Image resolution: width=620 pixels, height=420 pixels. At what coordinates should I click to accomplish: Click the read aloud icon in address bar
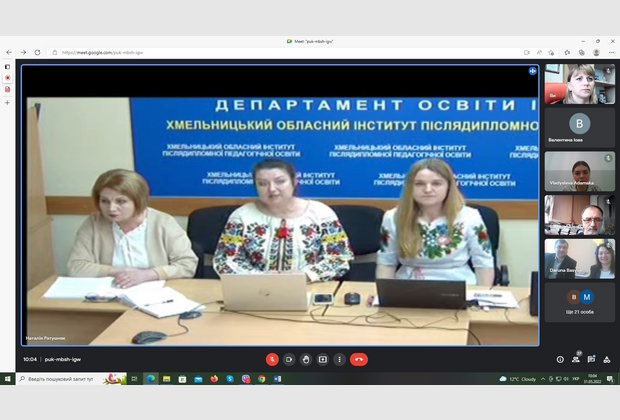pos(539,52)
